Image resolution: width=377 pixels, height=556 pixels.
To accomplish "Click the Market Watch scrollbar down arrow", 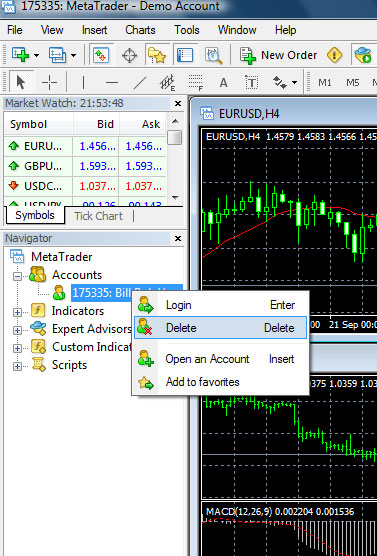I will pyautogui.click(x=174, y=198).
